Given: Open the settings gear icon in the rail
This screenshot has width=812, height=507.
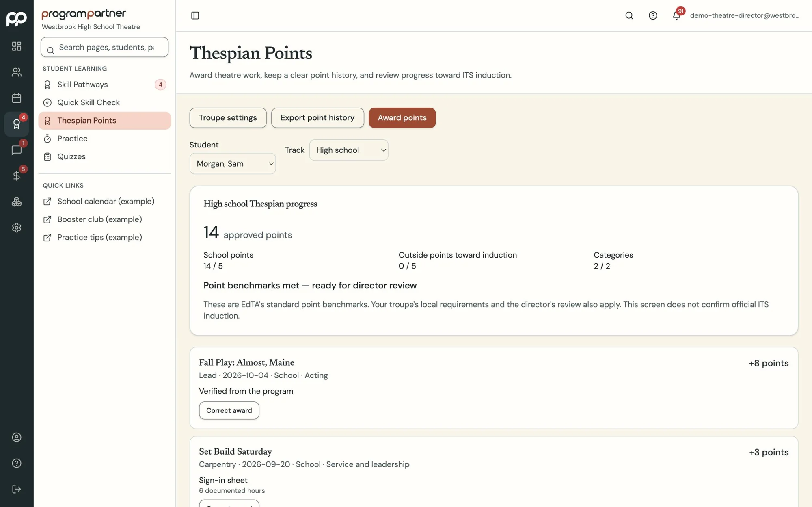Looking at the screenshot, I should (x=17, y=227).
